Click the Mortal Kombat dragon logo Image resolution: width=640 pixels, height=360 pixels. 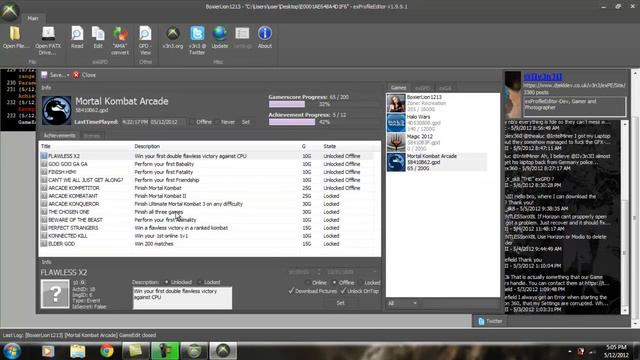click(56, 110)
